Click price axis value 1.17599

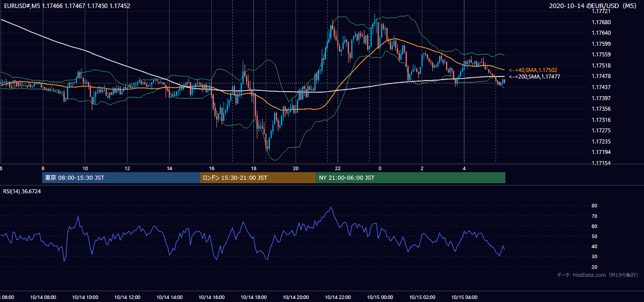[x=601, y=44]
